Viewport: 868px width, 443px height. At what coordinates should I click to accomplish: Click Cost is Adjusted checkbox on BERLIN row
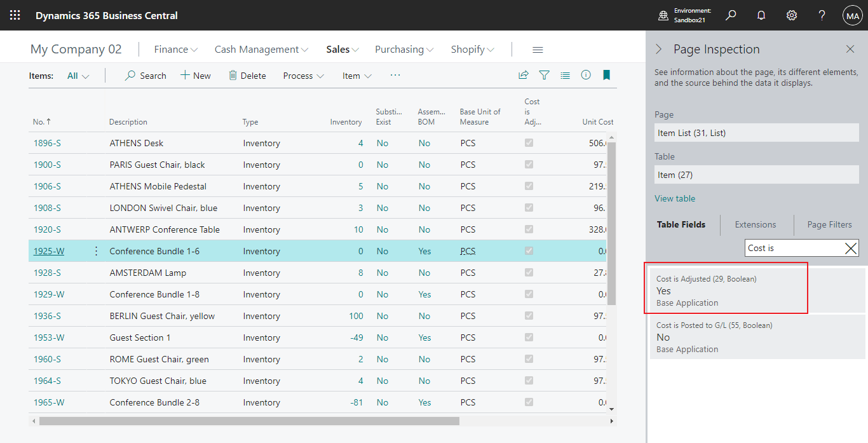click(529, 316)
